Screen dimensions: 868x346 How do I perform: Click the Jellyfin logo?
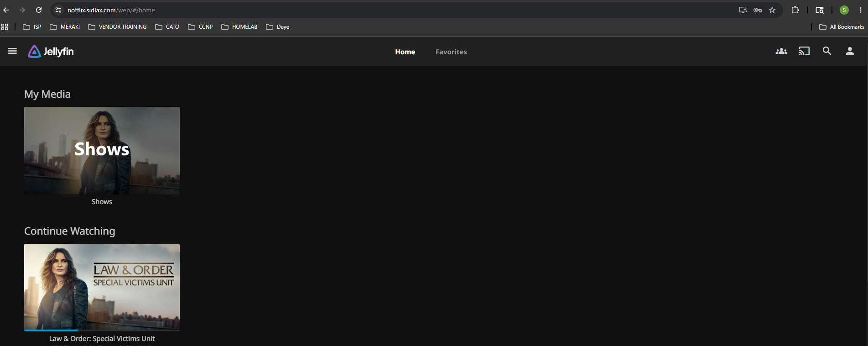51,52
